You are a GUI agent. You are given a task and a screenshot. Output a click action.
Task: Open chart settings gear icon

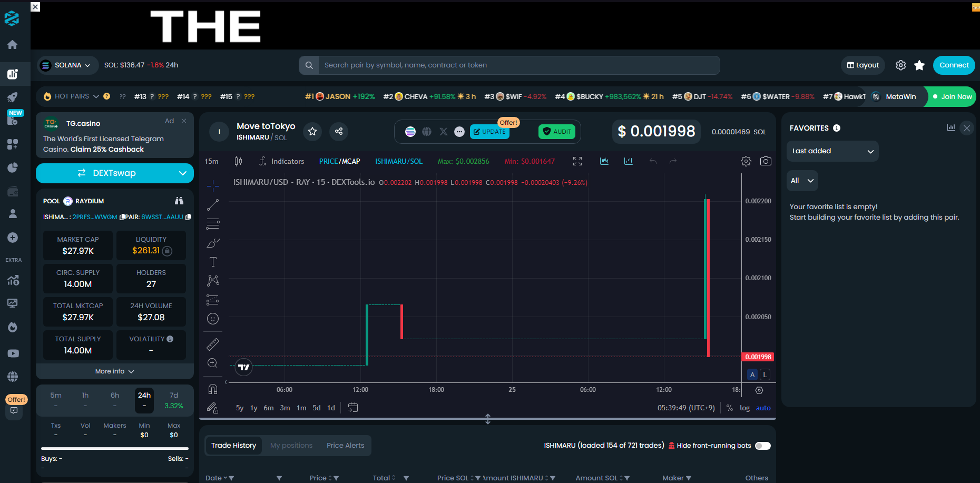(x=746, y=161)
